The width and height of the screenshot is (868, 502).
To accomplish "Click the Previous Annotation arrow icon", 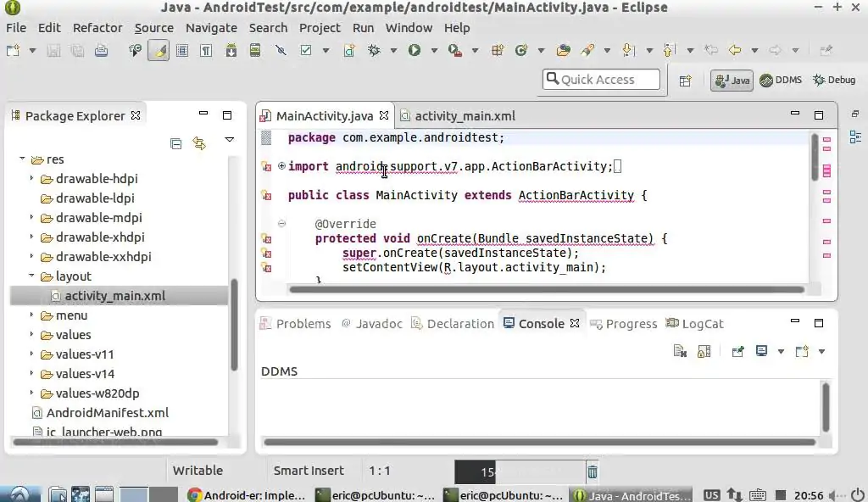I will point(669,50).
